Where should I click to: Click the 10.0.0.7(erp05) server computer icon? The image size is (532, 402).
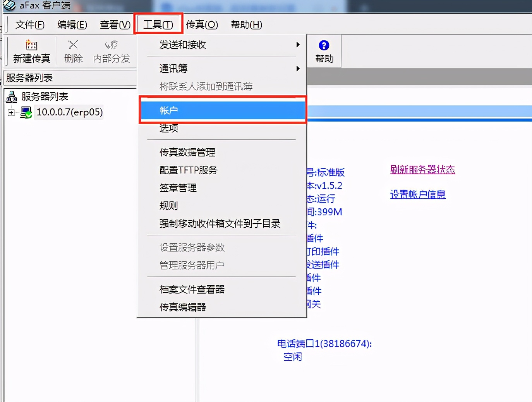26,112
